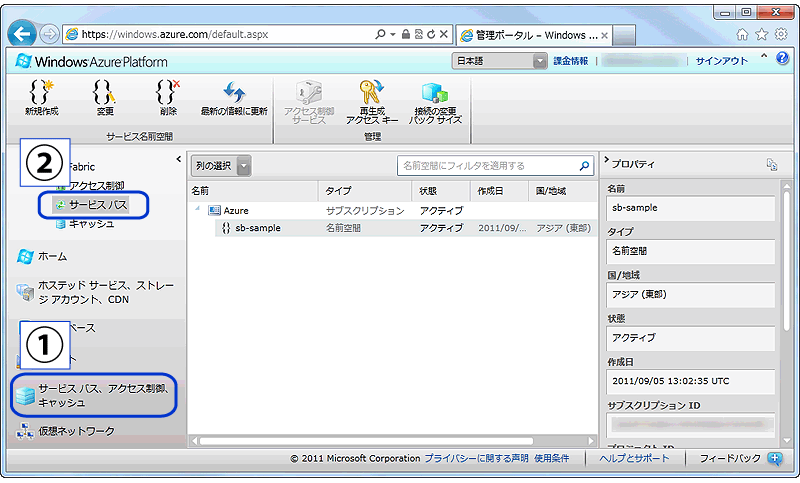Viewport: 800px width, 483px height.
Task: Sort by タイプ column header
Action: click(x=365, y=191)
